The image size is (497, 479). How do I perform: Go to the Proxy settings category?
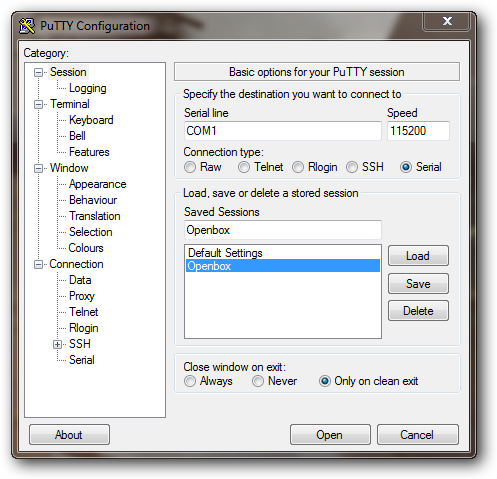82,296
